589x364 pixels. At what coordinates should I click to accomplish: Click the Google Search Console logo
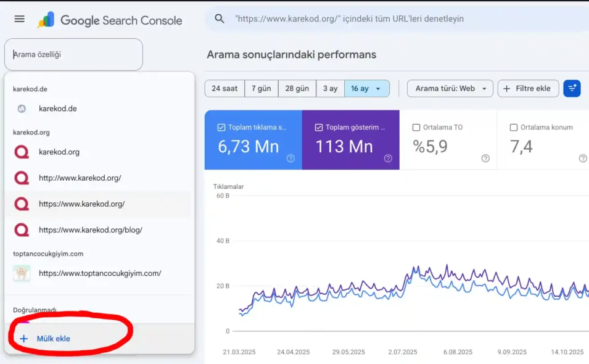pos(109,20)
